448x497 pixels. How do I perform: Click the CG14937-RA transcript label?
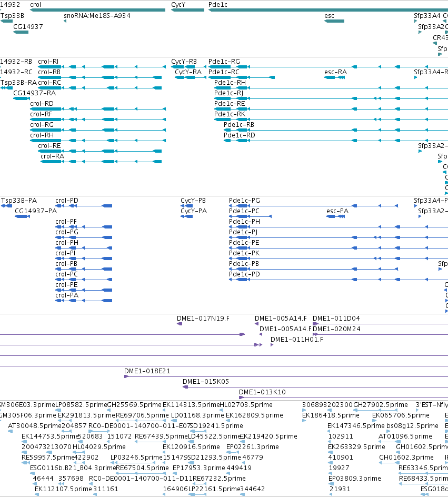pos(35,93)
